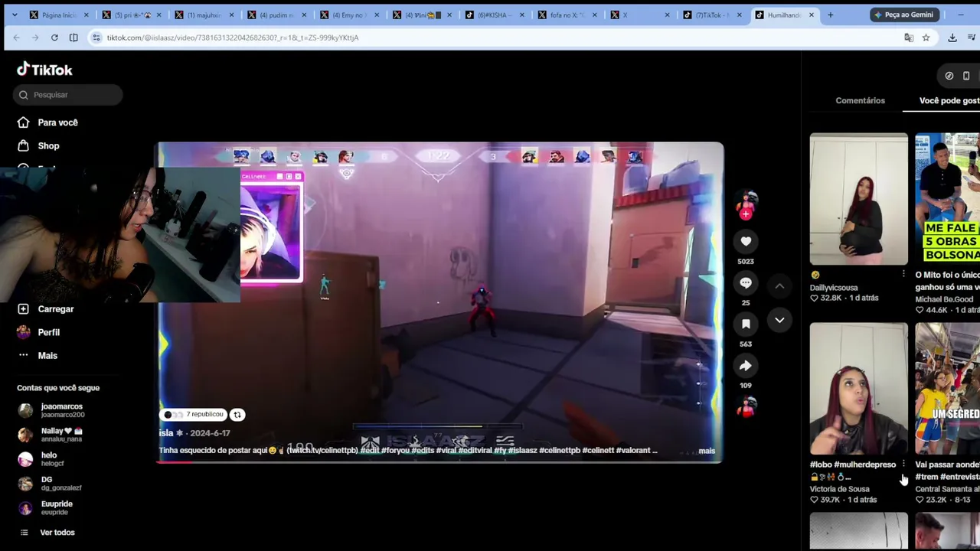
Task: Open Michael Be.Good video thumbnail
Action: tap(948, 199)
